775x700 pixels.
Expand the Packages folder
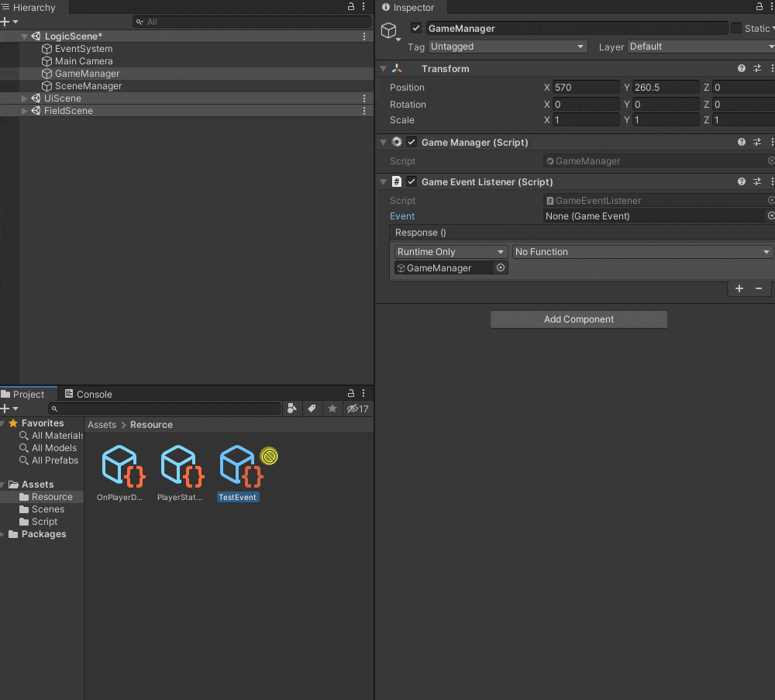[3, 534]
